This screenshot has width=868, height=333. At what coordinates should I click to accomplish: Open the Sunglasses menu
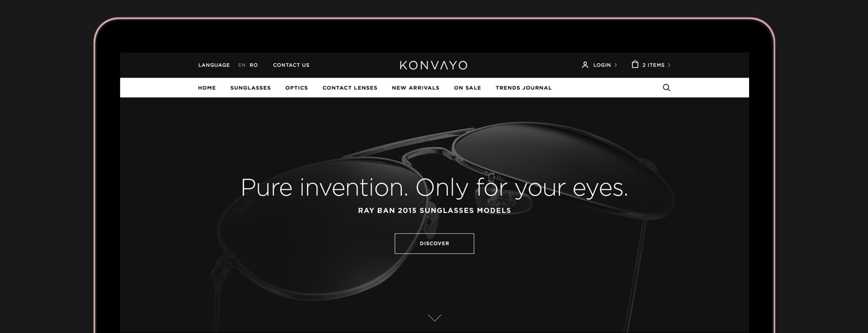[x=250, y=88]
